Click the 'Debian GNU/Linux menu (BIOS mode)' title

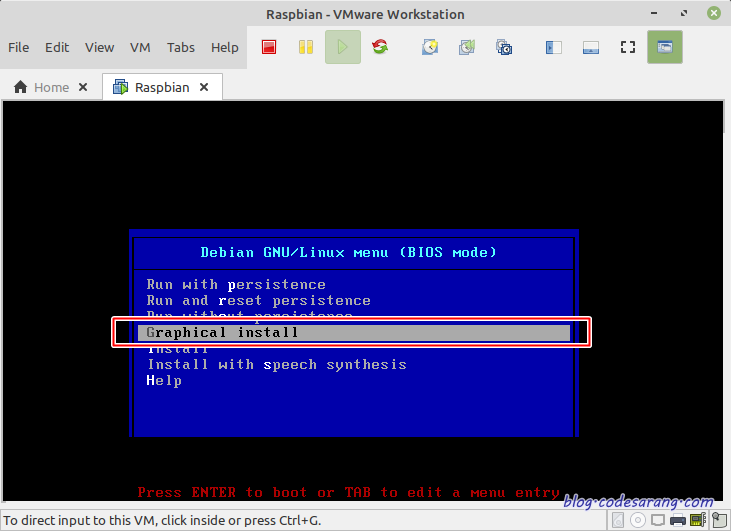click(x=348, y=252)
